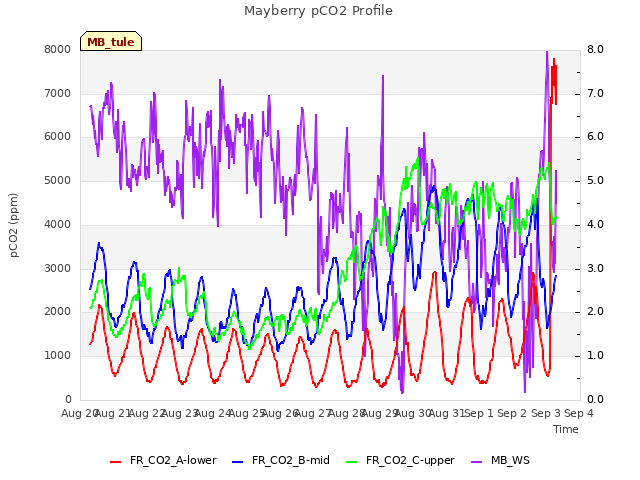The height and width of the screenshot is (480, 640).
Task: Click the 2.0 right axis tick label
Action: (x=595, y=311)
